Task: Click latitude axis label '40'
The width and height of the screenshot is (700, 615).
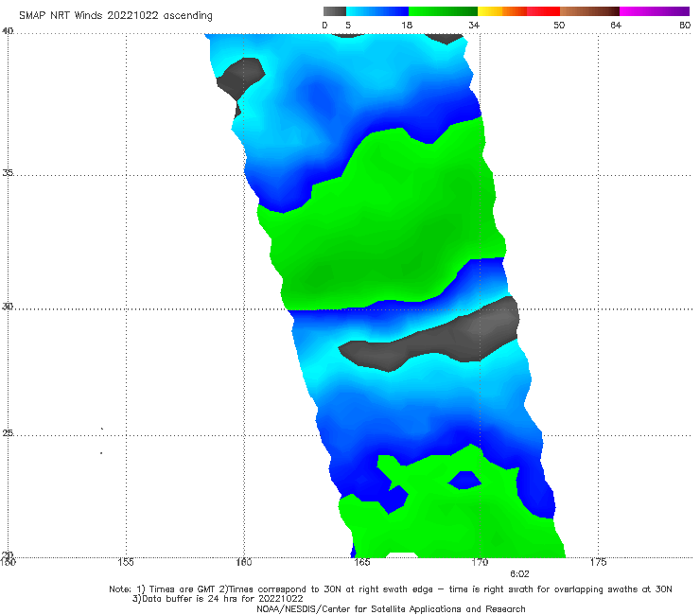Action: pos(8,31)
